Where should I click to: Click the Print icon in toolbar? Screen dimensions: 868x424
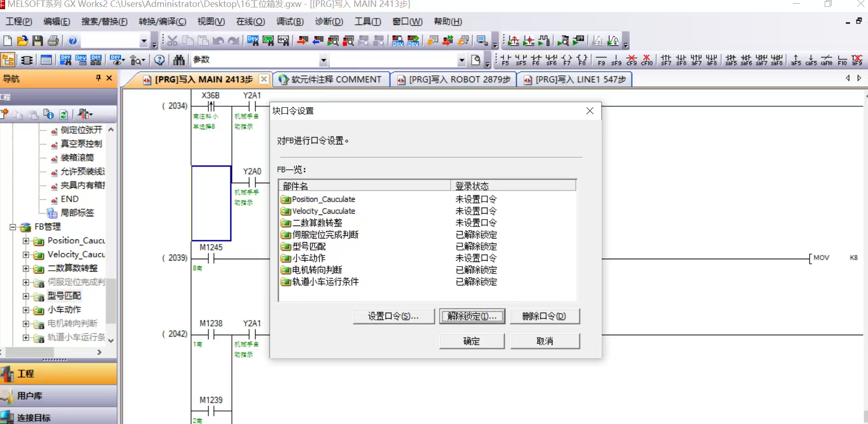53,41
